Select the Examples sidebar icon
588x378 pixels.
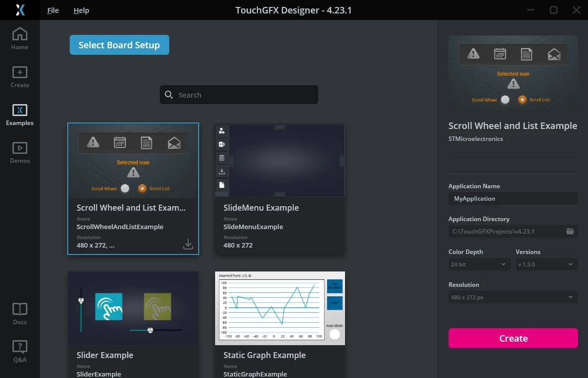click(x=19, y=110)
